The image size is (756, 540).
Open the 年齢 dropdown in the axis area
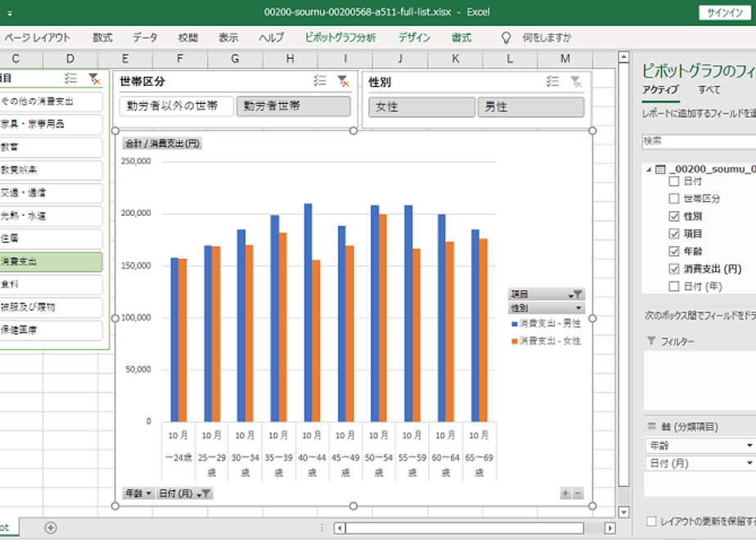click(x=749, y=445)
